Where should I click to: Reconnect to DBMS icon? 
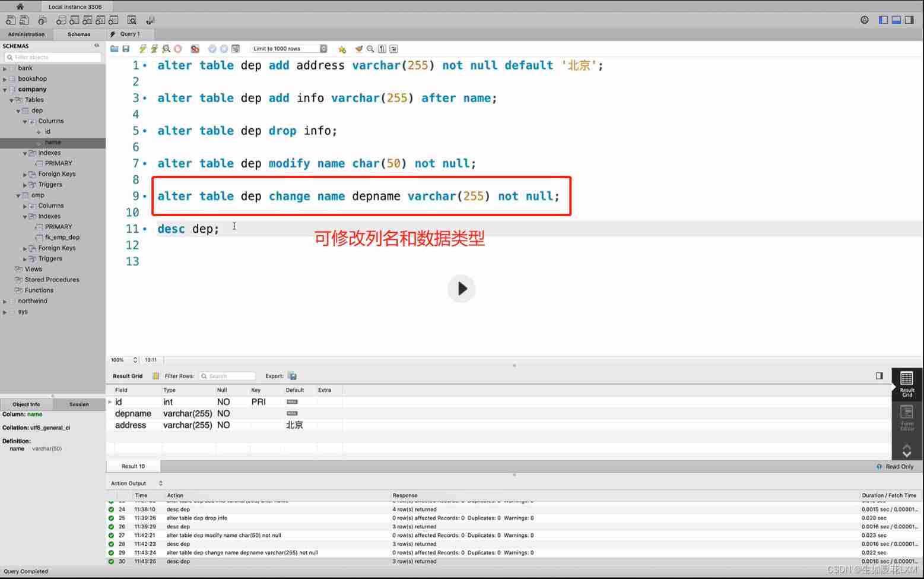(150, 20)
